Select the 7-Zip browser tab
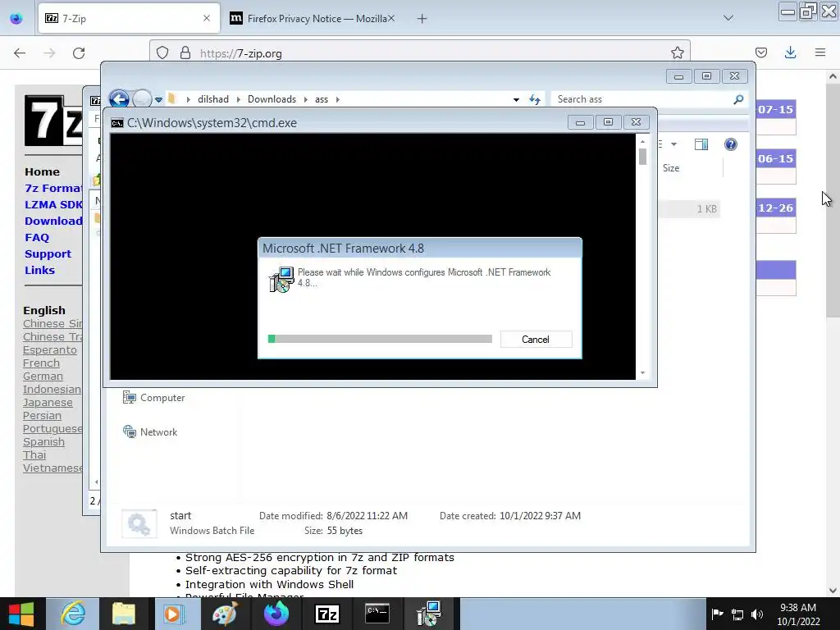The width and height of the screenshot is (840, 630). (129, 18)
